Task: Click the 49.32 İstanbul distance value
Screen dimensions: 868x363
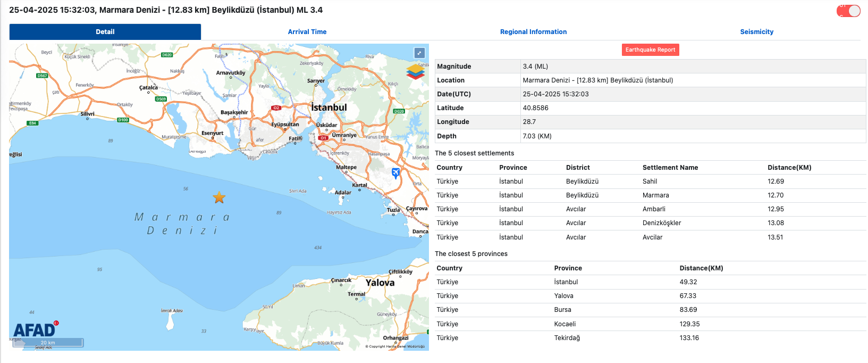Action: click(688, 282)
